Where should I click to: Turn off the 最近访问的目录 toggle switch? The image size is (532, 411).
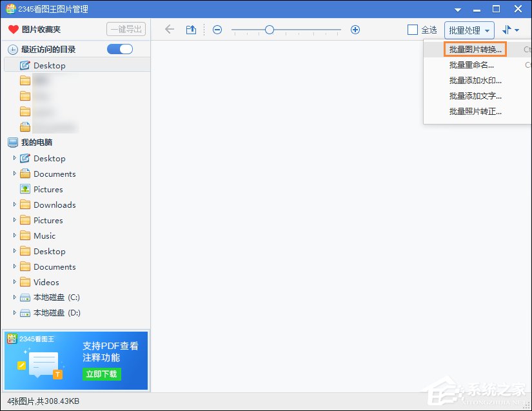click(x=119, y=50)
